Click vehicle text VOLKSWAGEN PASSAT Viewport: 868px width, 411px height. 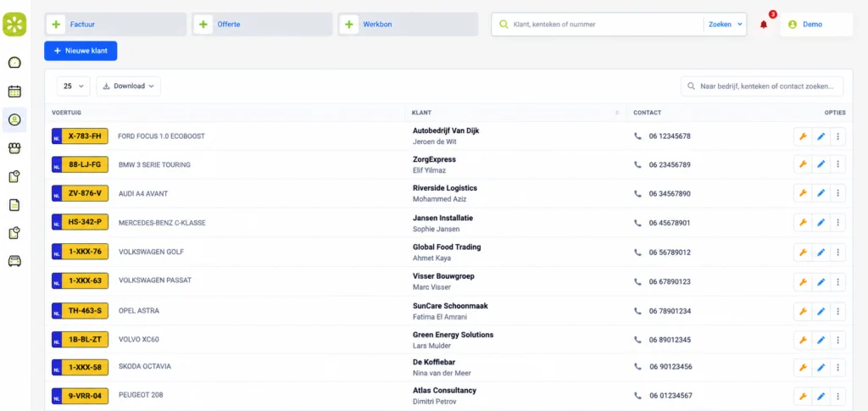tap(155, 280)
